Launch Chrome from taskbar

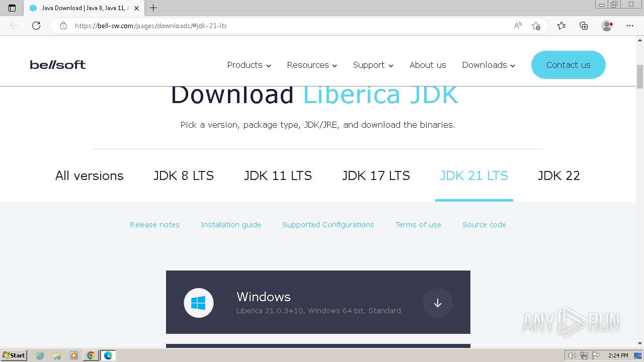click(x=91, y=355)
